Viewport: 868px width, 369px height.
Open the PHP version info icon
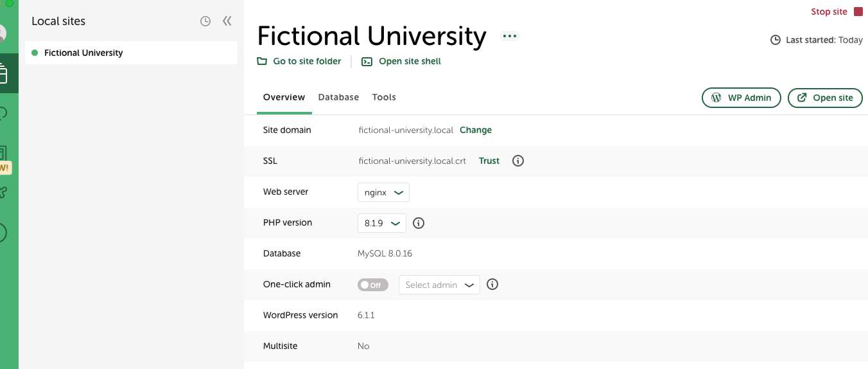[x=419, y=223]
